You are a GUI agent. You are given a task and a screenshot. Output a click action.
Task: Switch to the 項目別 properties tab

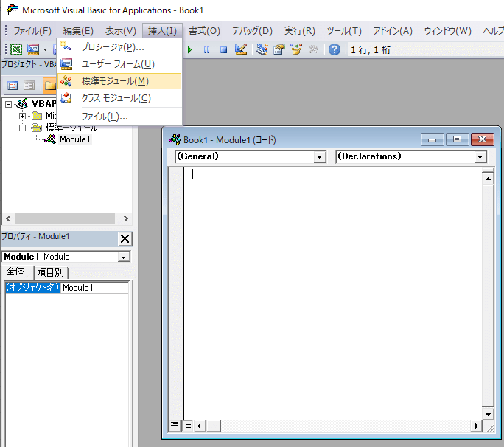51,272
